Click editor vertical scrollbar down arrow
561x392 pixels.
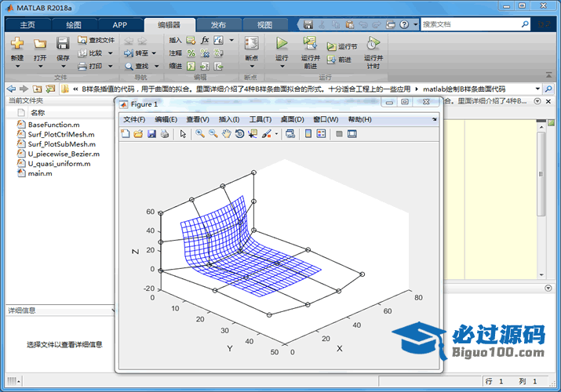(x=541, y=275)
